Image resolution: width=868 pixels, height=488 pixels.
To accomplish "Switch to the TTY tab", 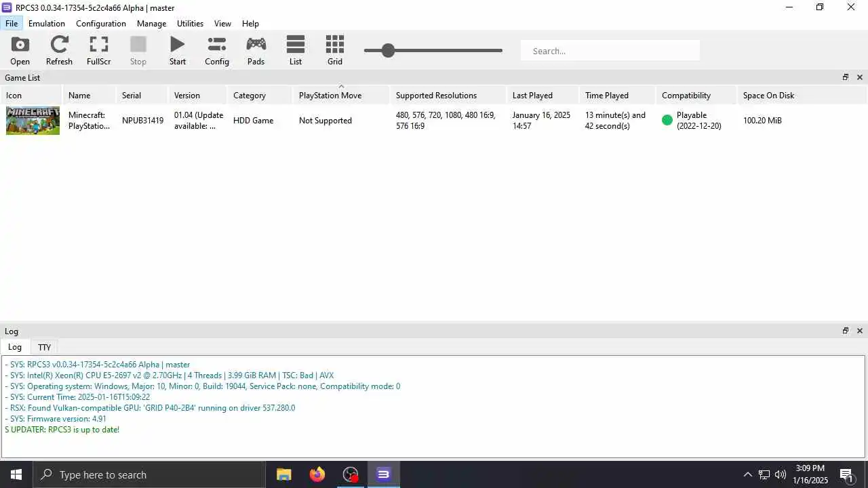I will [x=44, y=347].
